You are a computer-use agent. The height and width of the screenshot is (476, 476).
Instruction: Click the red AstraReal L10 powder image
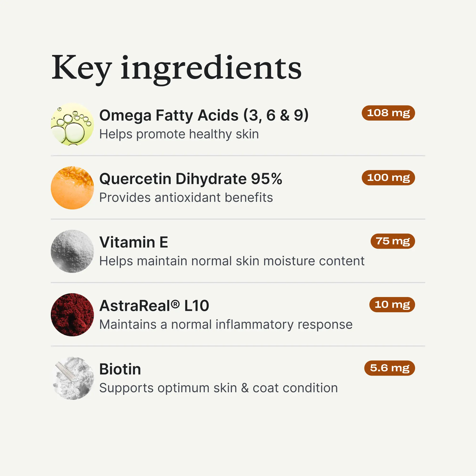[x=72, y=315]
